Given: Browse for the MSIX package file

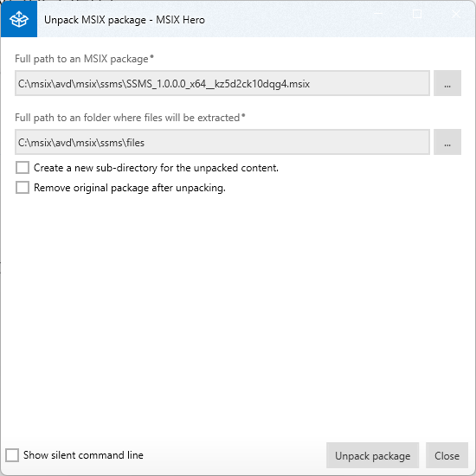Looking at the screenshot, I should (x=447, y=83).
